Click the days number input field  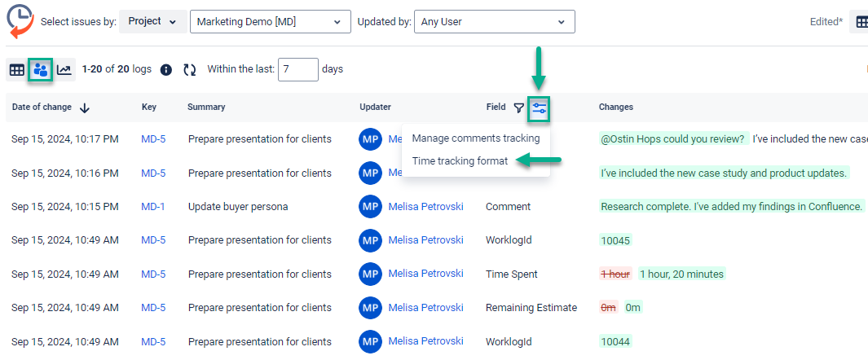(297, 69)
